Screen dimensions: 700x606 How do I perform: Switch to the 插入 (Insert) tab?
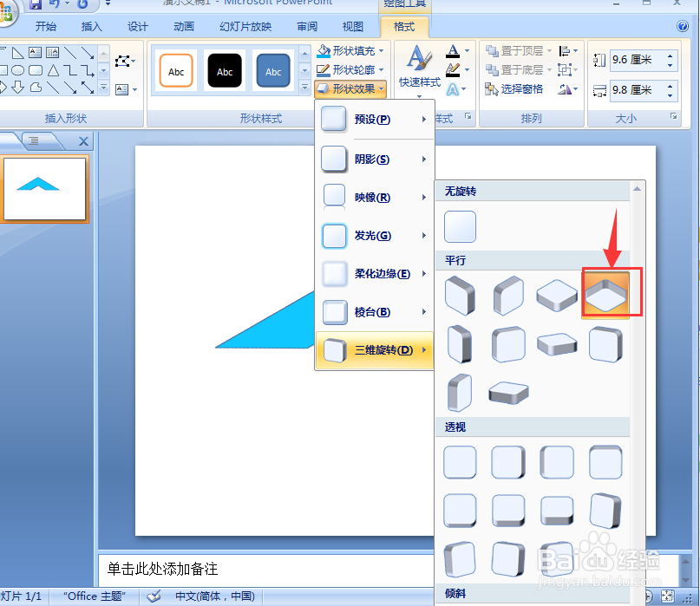92,27
